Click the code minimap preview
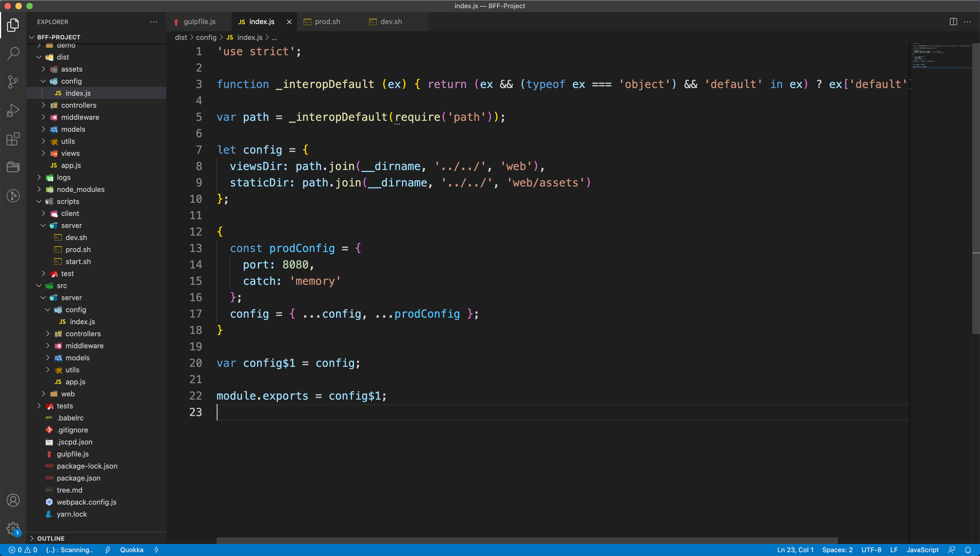Screen dimensions: 980x556 [x=941, y=55]
